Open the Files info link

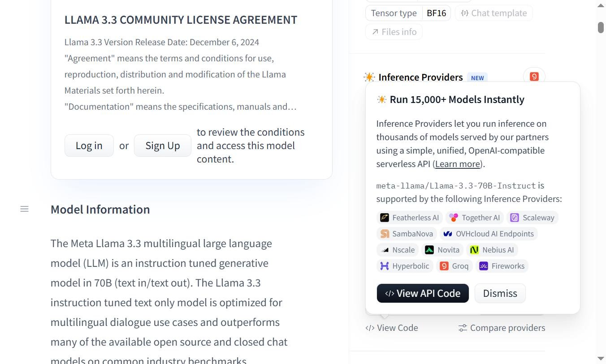click(394, 32)
